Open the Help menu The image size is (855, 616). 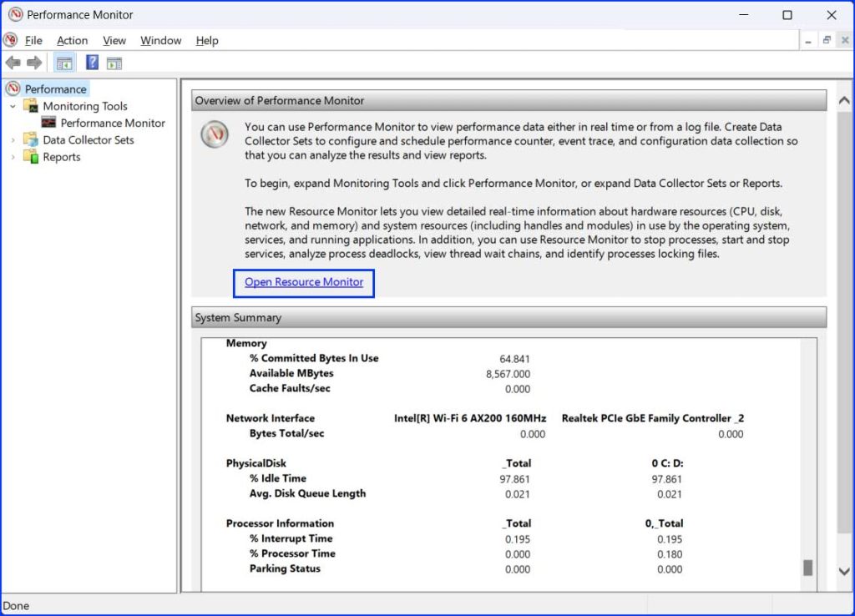tap(207, 40)
